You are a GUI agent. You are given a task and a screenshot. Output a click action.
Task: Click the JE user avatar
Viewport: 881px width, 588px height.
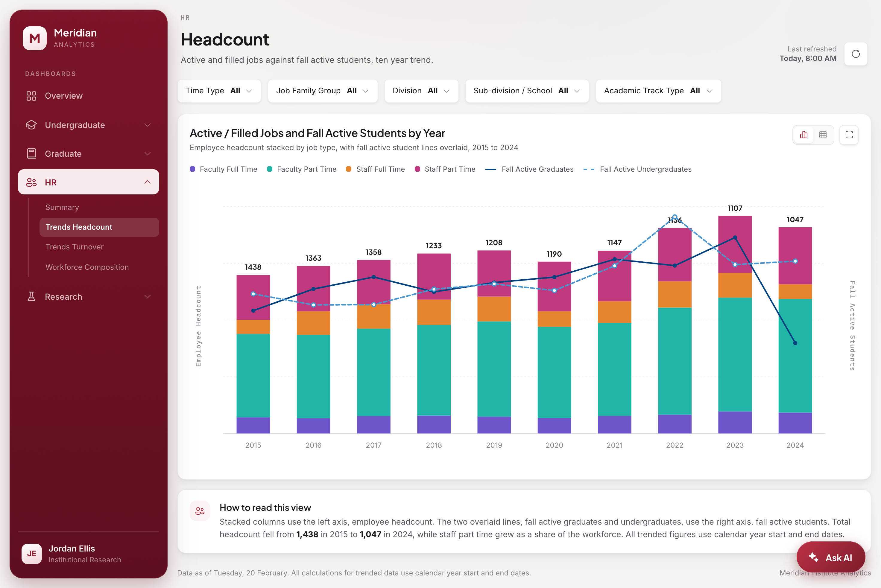[x=31, y=554]
